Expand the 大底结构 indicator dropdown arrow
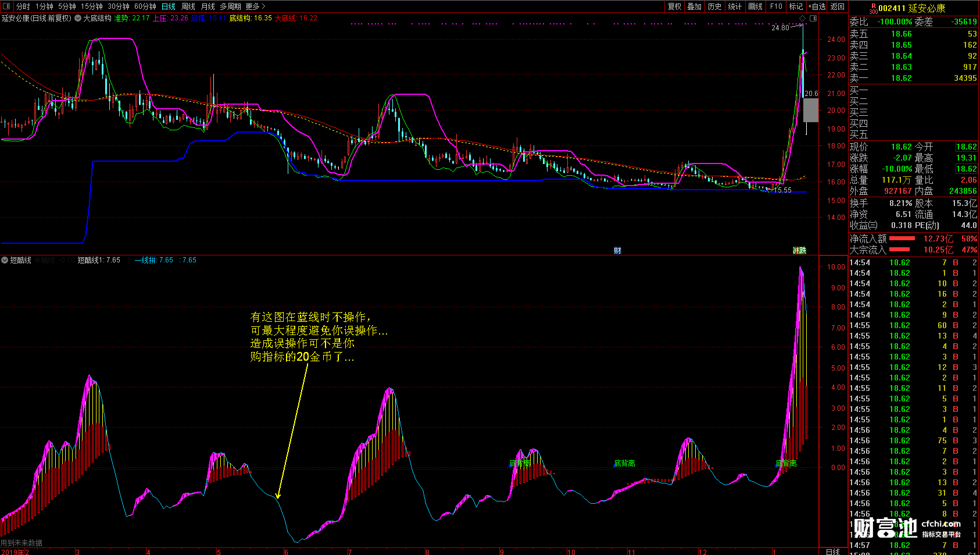 (x=78, y=19)
